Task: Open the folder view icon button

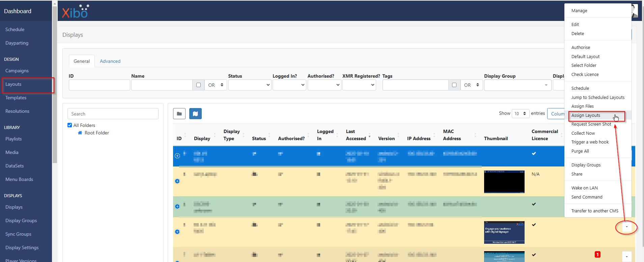Action: click(x=179, y=114)
